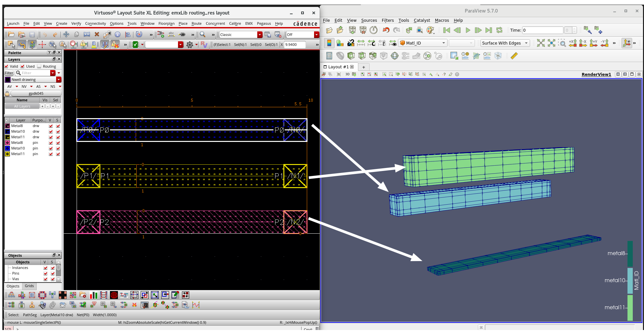Click ParaView Edit Color Palette icon

click(x=430, y=30)
